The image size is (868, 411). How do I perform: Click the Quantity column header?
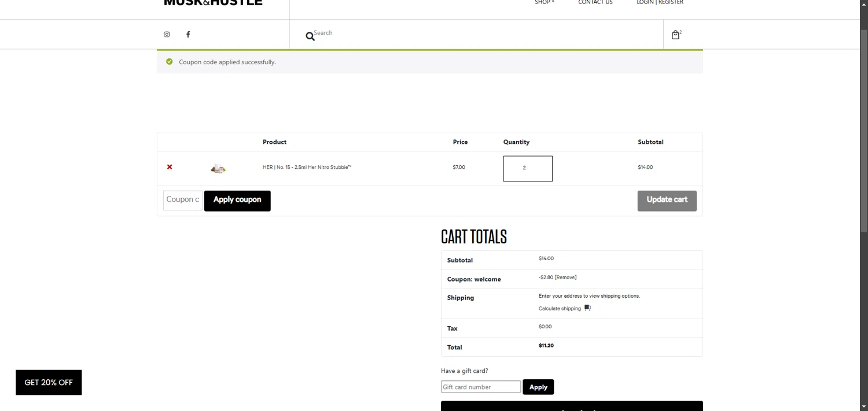(516, 142)
